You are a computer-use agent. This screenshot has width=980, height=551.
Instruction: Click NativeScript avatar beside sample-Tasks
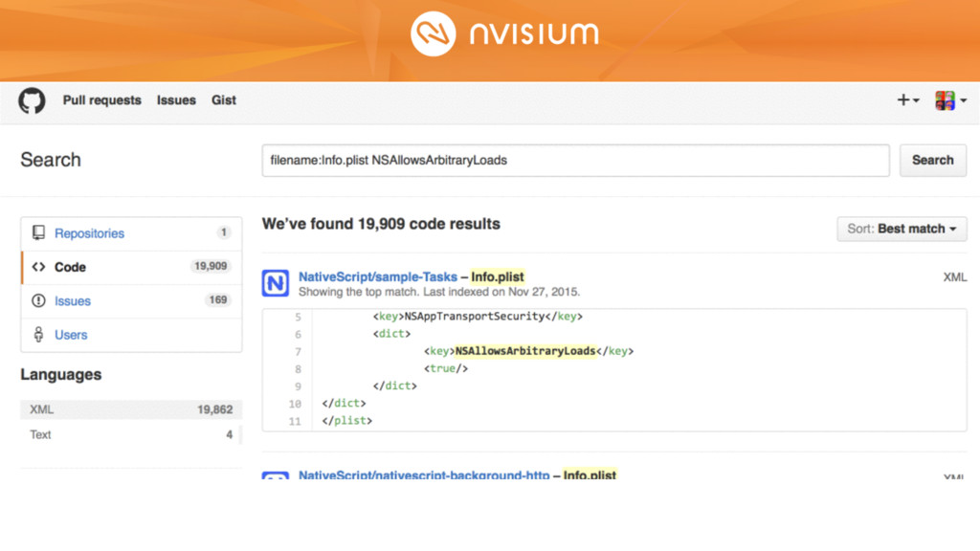tap(275, 283)
